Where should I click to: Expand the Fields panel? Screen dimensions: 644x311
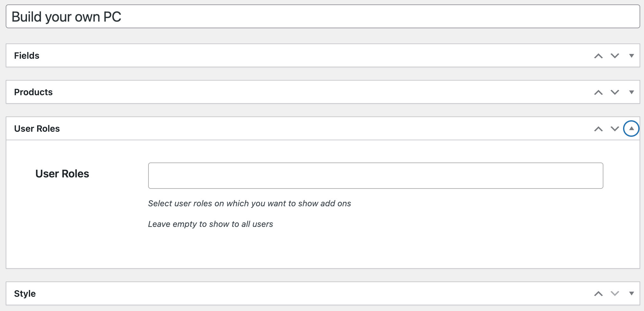[631, 55]
